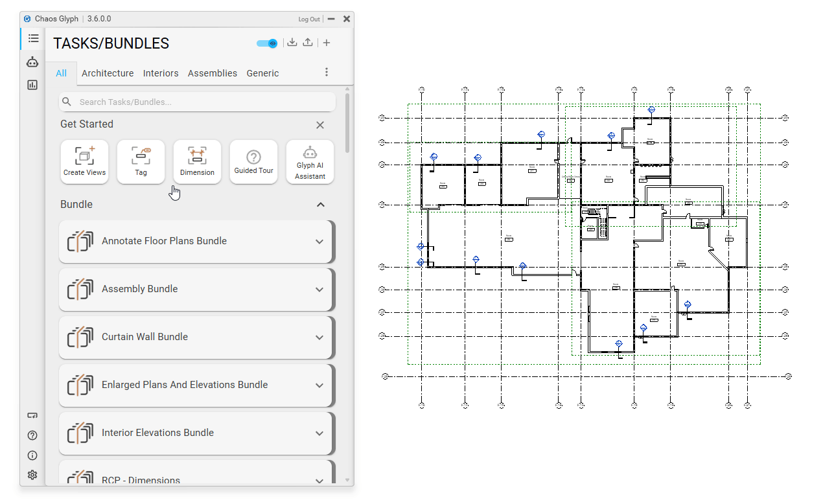Click the feedback icon in lower sidebar
The height and width of the screenshot is (504, 823).
pyautogui.click(x=32, y=415)
